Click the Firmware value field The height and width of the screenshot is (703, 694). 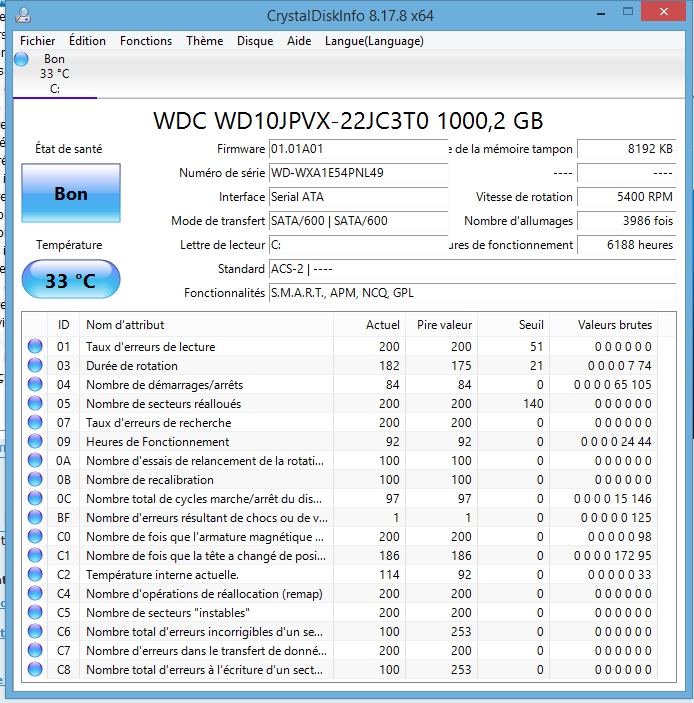(x=358, y=149)
